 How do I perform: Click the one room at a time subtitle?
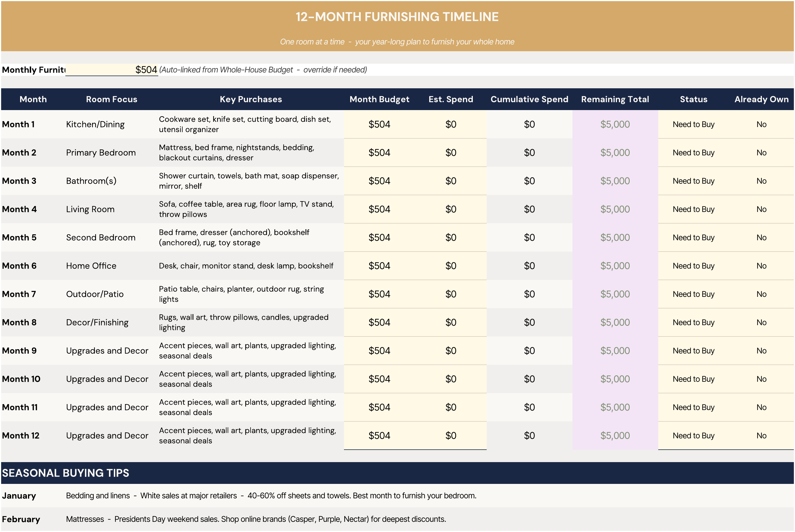(x=397, y=42)
